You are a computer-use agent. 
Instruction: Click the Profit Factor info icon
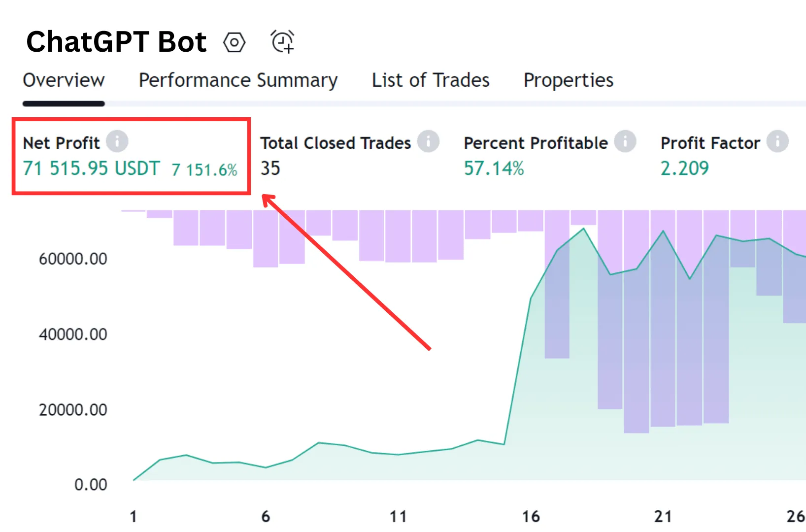coord(777,141)
